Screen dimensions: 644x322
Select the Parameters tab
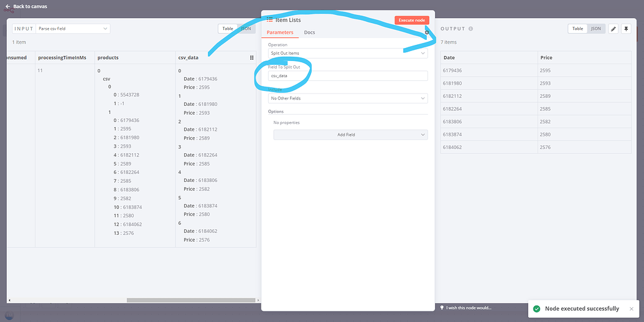pyautogui.click(x=280, y=32)
